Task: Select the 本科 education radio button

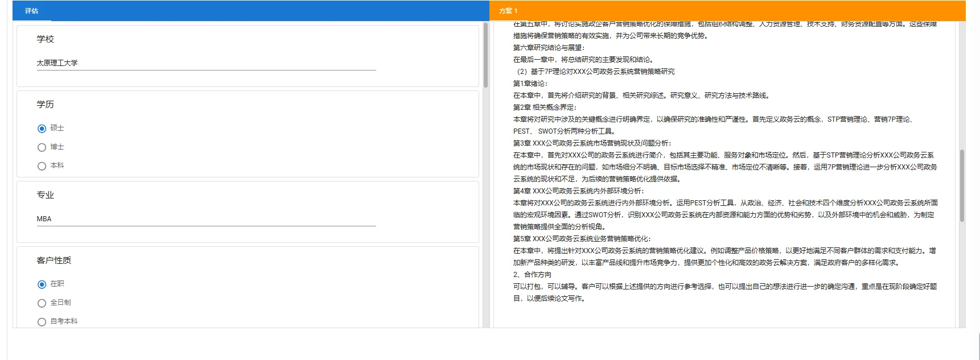Action: click(42, 166)
